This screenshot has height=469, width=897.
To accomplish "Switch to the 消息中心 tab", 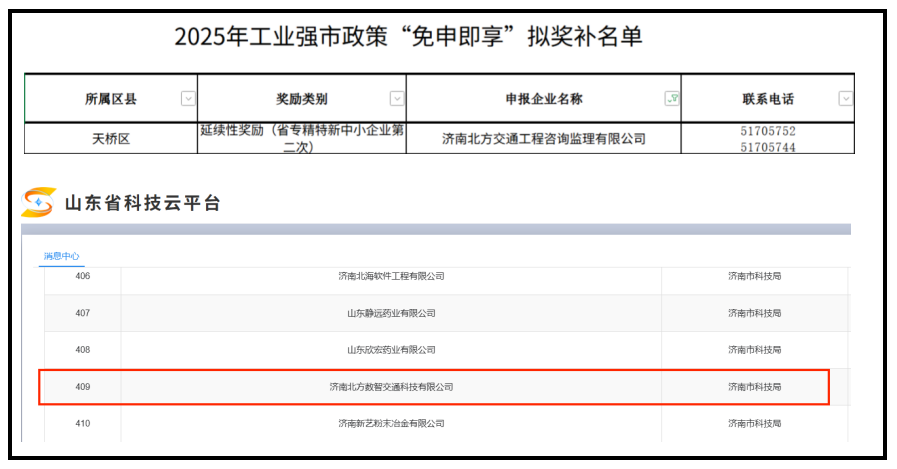I will pyautogui.click(x=61, y=257).
